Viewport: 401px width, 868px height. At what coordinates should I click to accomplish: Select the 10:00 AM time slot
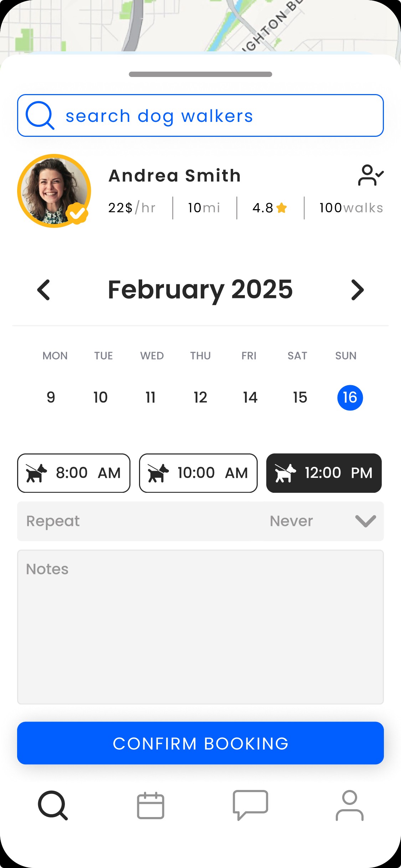click(198, 473)
